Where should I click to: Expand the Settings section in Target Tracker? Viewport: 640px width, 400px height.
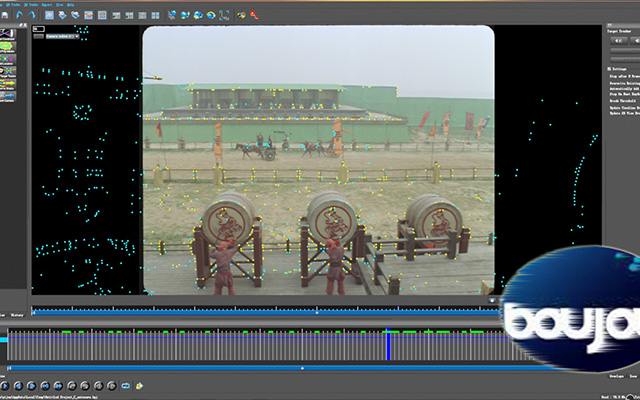(609, 69)
